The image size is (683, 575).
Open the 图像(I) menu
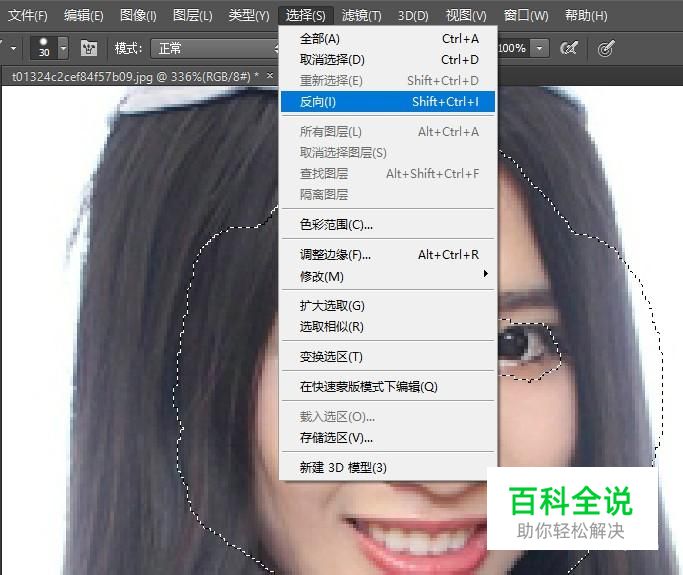click(138, 16)
